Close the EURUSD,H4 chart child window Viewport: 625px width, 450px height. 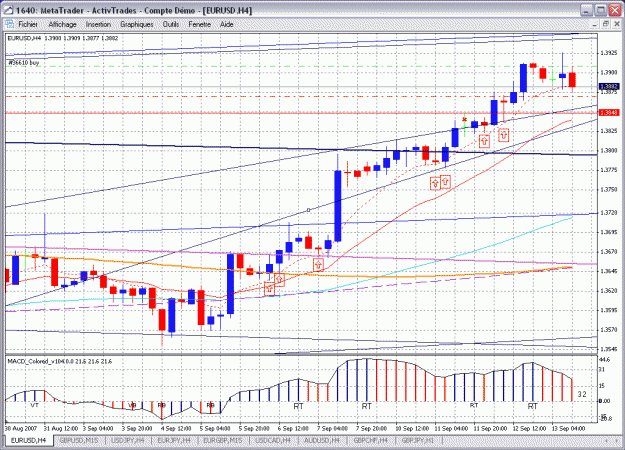tap(617, 24)
